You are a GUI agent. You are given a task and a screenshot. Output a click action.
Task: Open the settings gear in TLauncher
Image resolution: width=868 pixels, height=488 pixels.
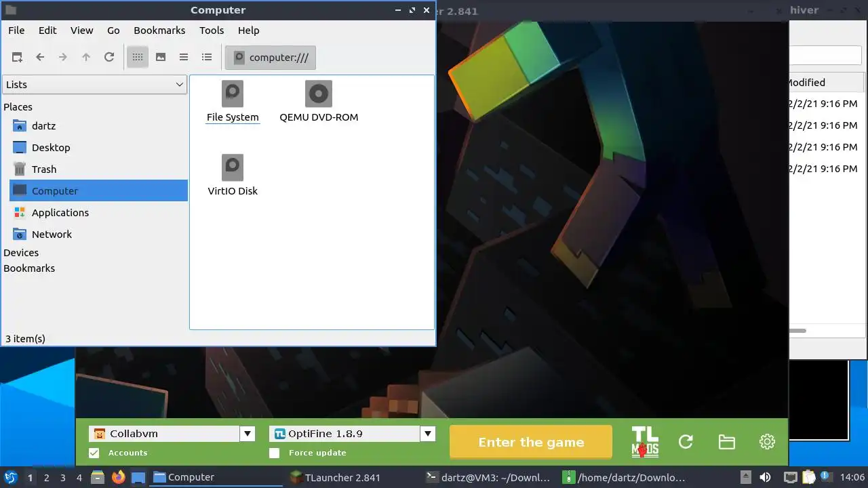[x=767, y=442]
